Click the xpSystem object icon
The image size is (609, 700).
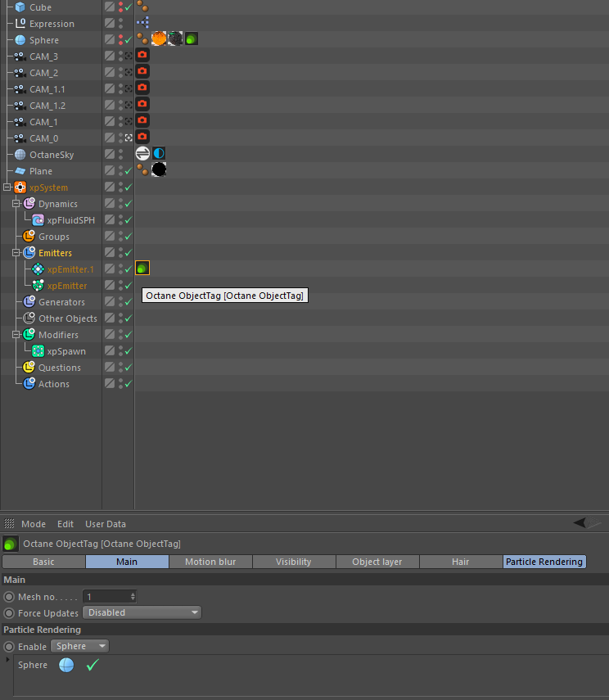(20, 187)
